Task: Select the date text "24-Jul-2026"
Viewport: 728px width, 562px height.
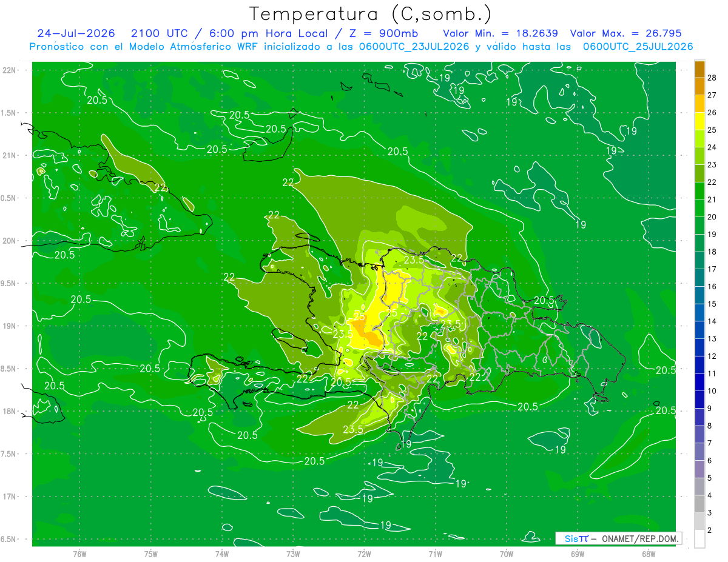Action: click(76, 33)
